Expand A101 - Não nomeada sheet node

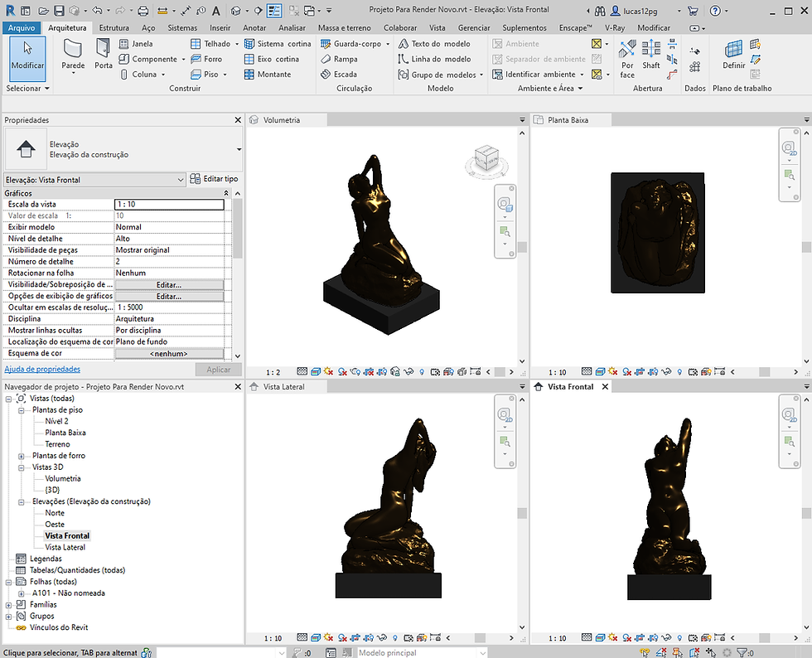(x=22, y=593)
